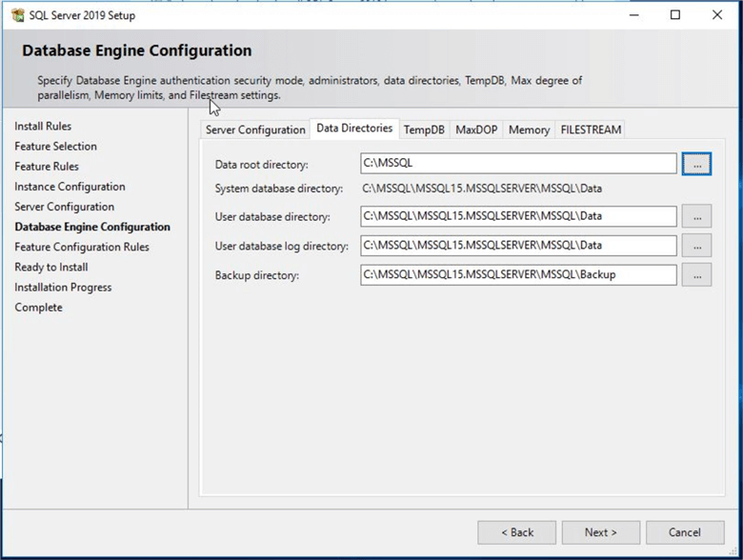The height and width of the screenshot is (560, 743).
Task: Click the Data Directories tab
Action: (354, 129)
